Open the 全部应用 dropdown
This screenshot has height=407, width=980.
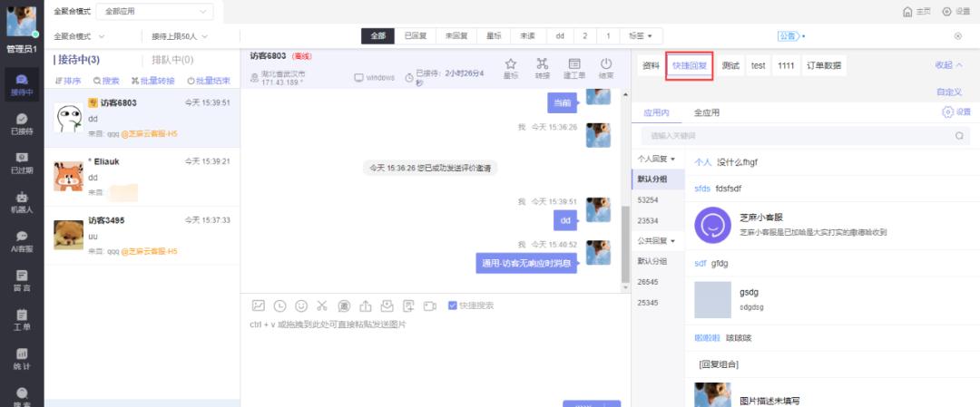coord(154,11)
